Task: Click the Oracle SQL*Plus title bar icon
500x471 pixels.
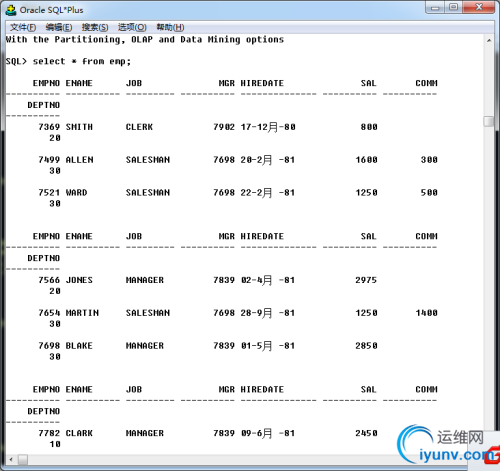Action: tap(11, 10)
